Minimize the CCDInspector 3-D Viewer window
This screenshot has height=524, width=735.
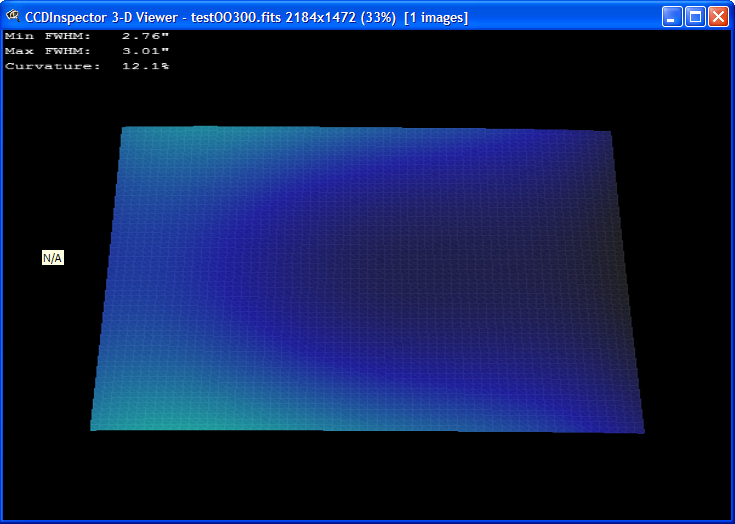click(x=671, y=17)
